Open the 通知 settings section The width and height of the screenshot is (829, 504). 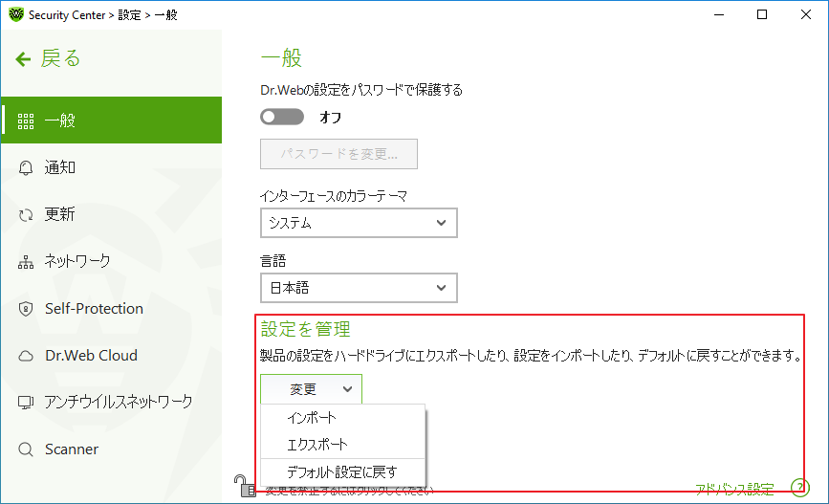click(x=111, y=168)
